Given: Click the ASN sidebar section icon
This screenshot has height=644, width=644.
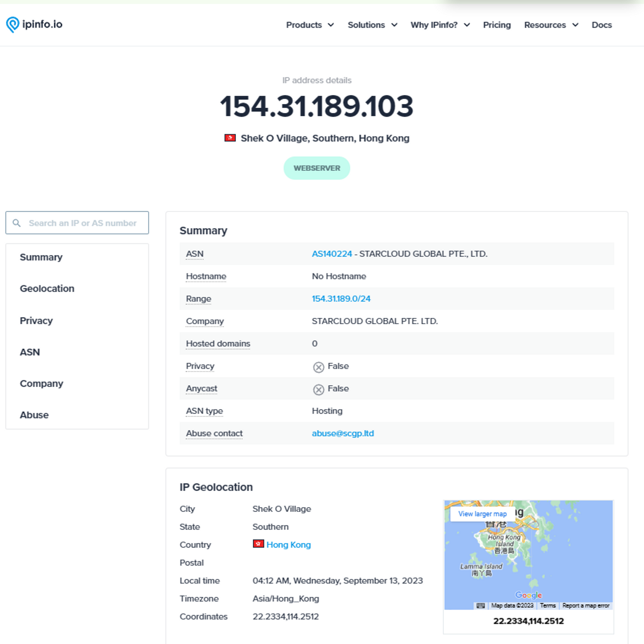Looking at the screenshot, I should click(30, 352).
